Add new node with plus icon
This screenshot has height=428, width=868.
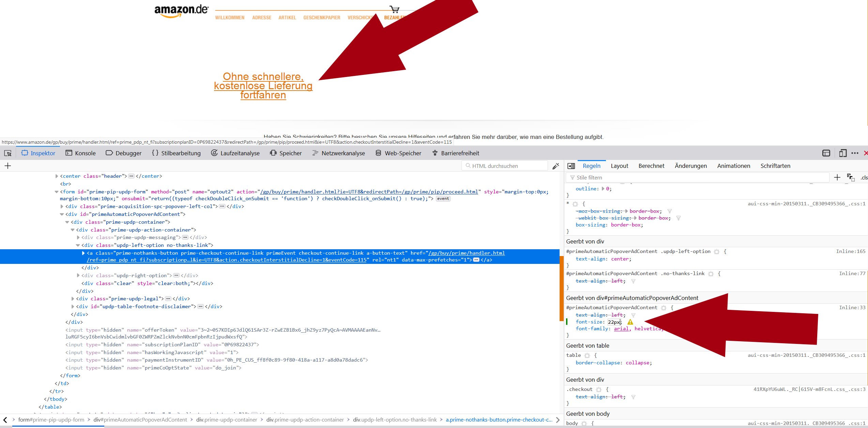8,166
